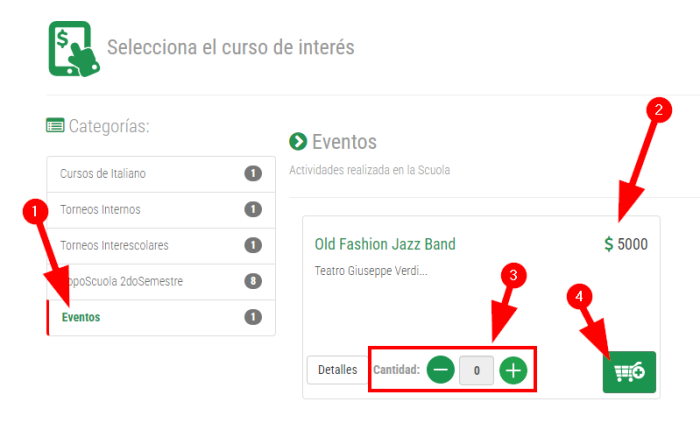The width and height of the screenshot is (700, 437).
Task: Click the badge showing 8 for 2doSemestre
Action: (253, 281)
